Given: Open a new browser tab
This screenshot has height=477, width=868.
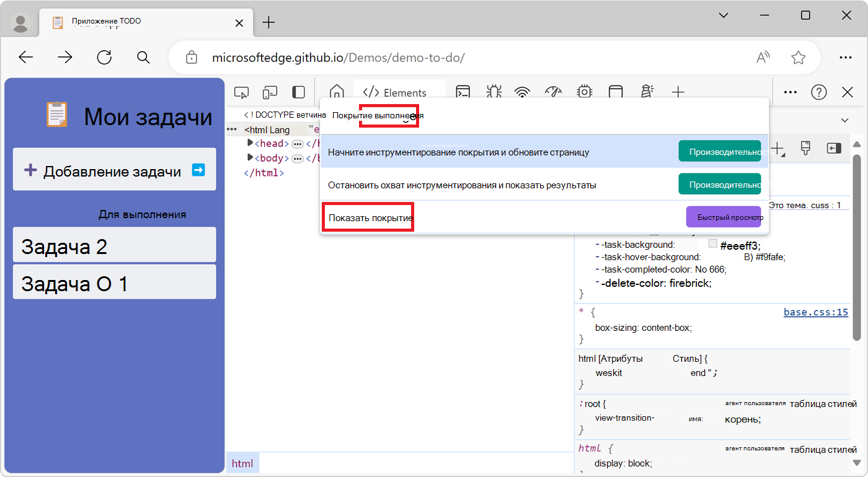Looking at the screenshot, I should [268, 23].
